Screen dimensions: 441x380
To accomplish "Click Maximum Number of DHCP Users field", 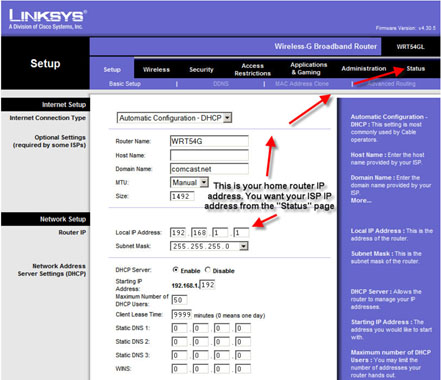I will pos(179,300).
